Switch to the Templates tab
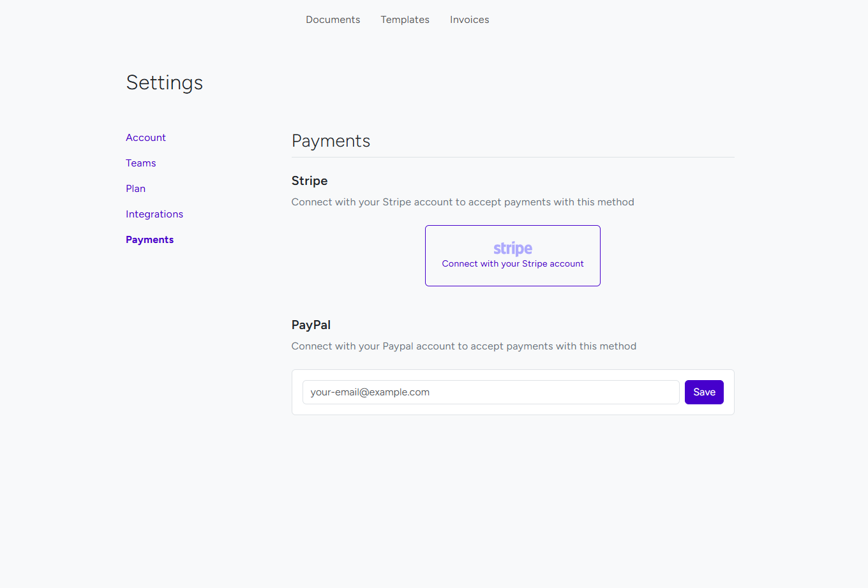Image resolution: width=868 pixels, height=588 pixels. pyautogui.click(x=405, y=19)
